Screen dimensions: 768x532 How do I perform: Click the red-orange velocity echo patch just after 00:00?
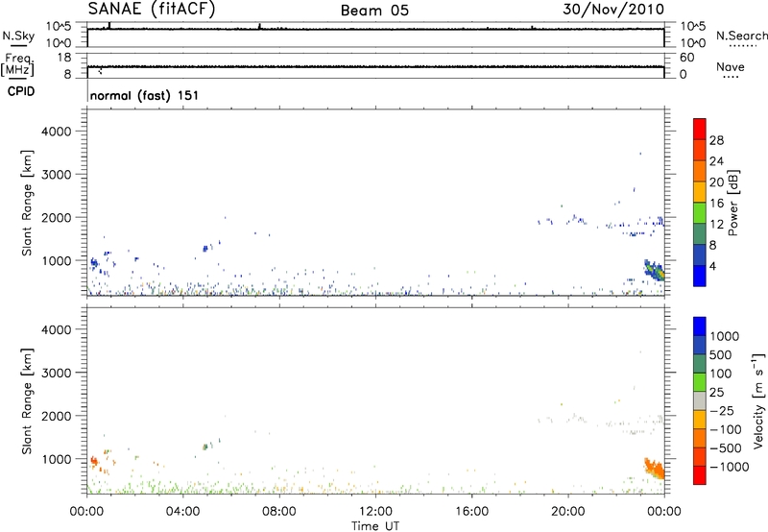coord(94,461)
